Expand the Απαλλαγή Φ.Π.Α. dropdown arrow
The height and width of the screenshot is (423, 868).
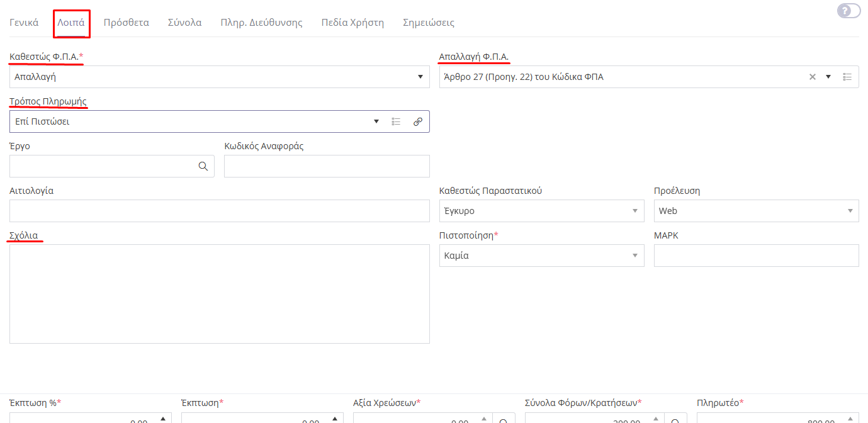(x=828, y=77)
